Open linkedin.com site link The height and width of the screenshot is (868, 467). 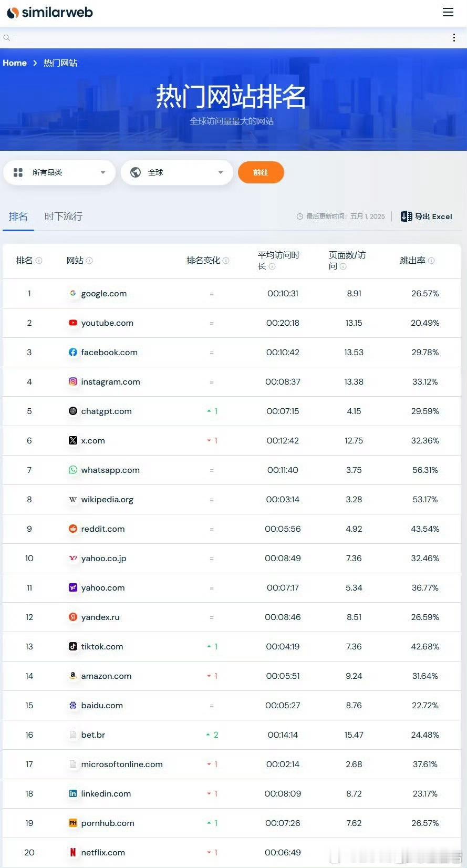pos(106,794)
